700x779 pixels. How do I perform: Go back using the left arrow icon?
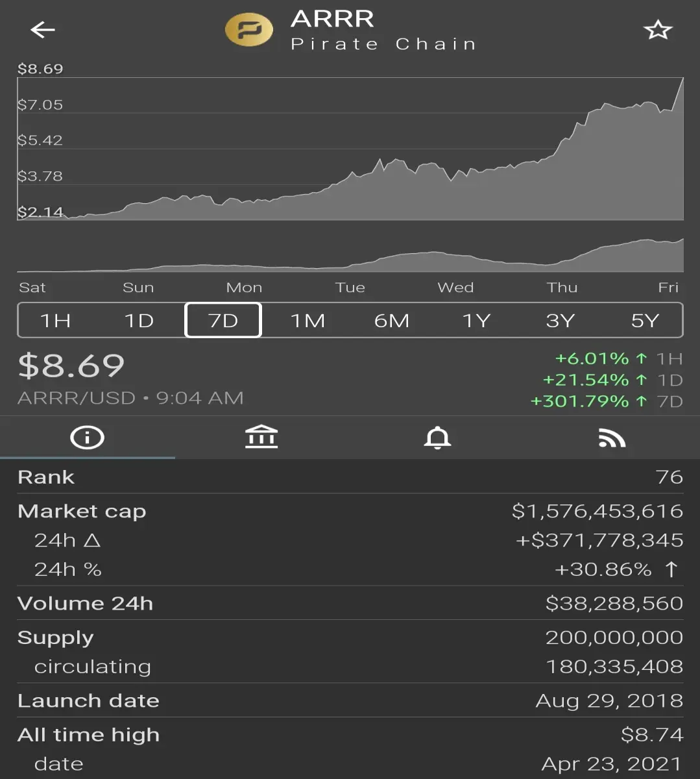click(43, 30)
